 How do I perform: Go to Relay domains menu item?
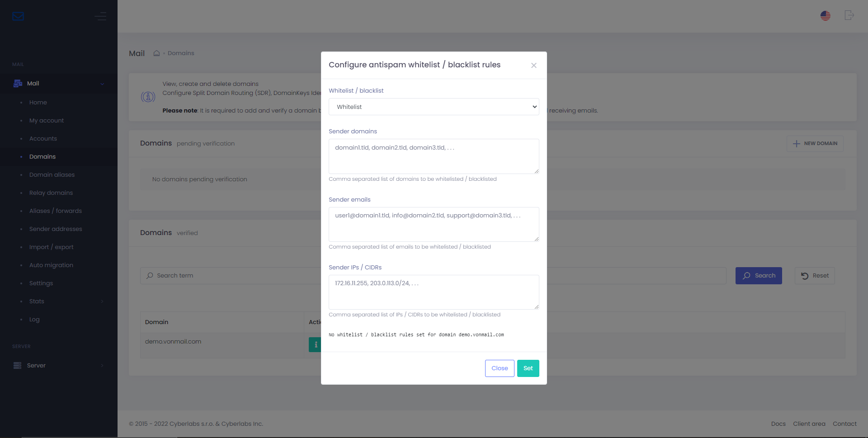click(51, 193)
